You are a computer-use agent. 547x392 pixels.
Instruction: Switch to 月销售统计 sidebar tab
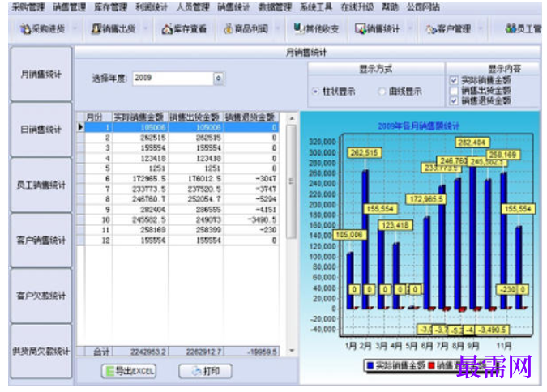[41, 75]
